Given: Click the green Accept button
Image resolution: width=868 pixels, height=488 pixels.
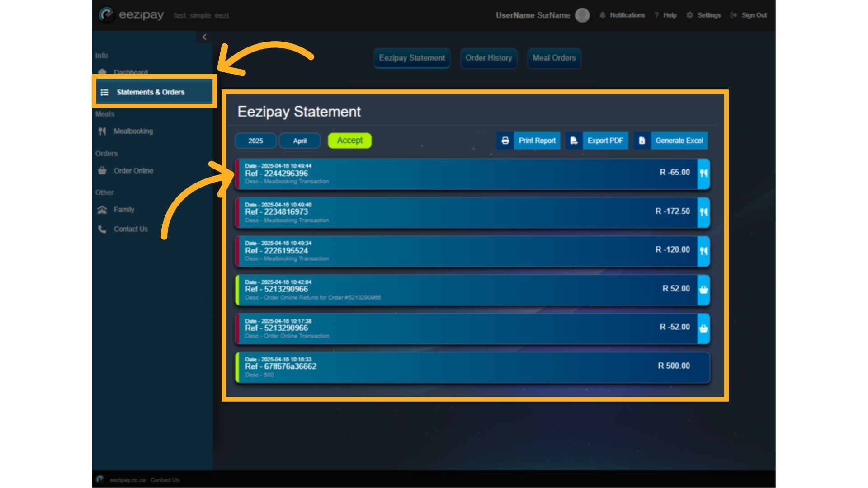Looking at the screenshot, I should pos(350,141).
